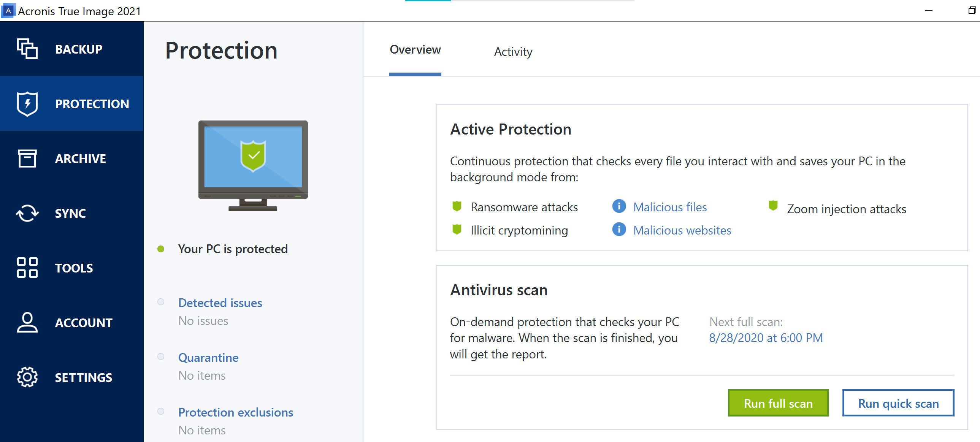Open the Quarantine link

click(x=208, y=358)
